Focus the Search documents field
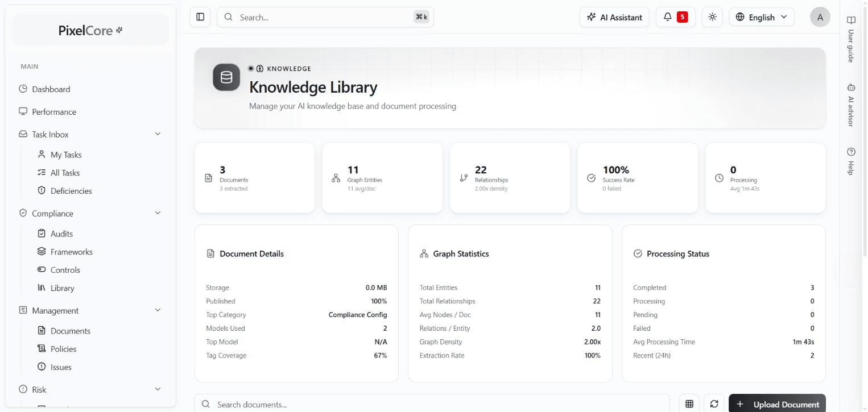The image size is (868, 412). 432,404
